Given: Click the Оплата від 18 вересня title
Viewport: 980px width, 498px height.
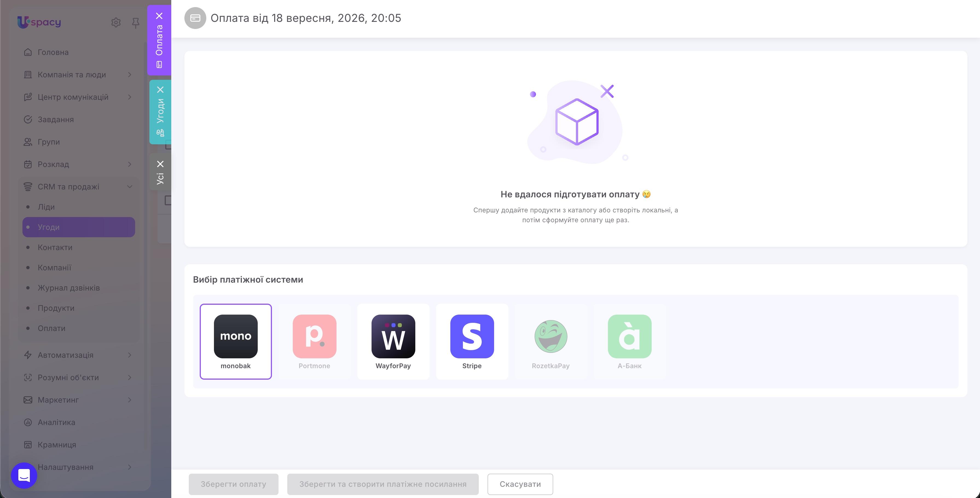Looking at the screenshot, I should (306, 18).
